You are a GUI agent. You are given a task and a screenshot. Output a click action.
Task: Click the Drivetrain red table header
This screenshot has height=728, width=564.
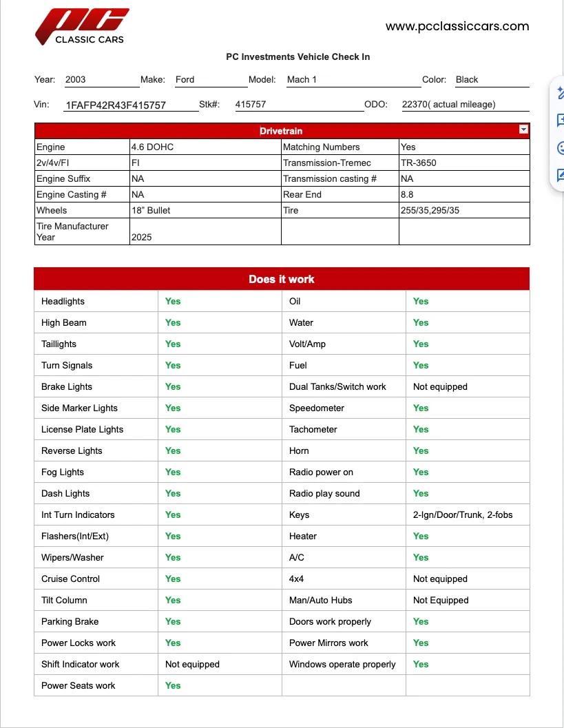(x=282, y=131)
